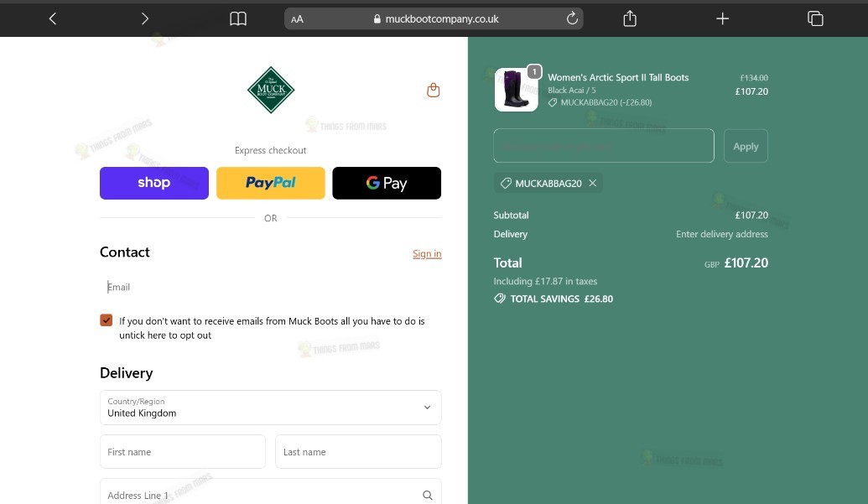The width and height of the screenshot is (868, 504).
Task: Focus the First name field
Action: click(183, 452)
